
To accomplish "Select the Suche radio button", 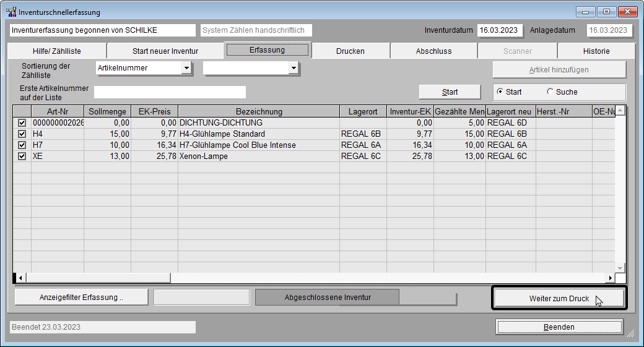I will [x=550, y=92].
